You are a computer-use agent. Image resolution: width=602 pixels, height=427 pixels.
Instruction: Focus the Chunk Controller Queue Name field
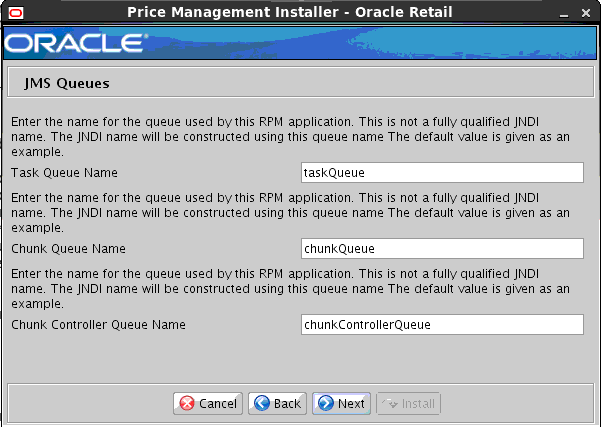[442, 324]
